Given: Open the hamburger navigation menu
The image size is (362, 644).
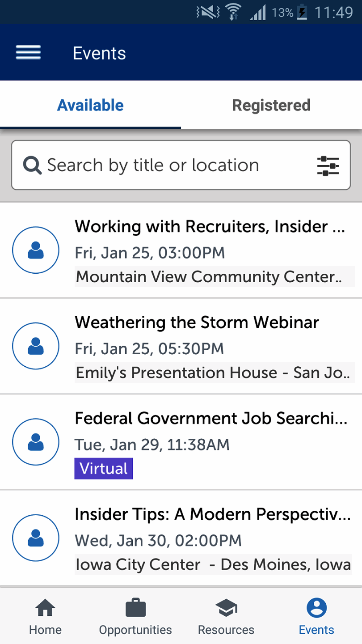Looking at the screenshot, I should pyautogui.click(x=28, y=53).
